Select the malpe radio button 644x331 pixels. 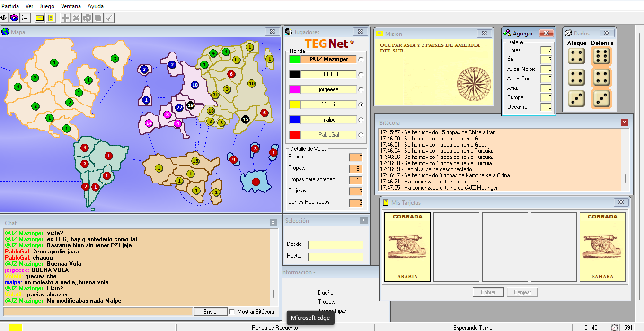point(362,120)
